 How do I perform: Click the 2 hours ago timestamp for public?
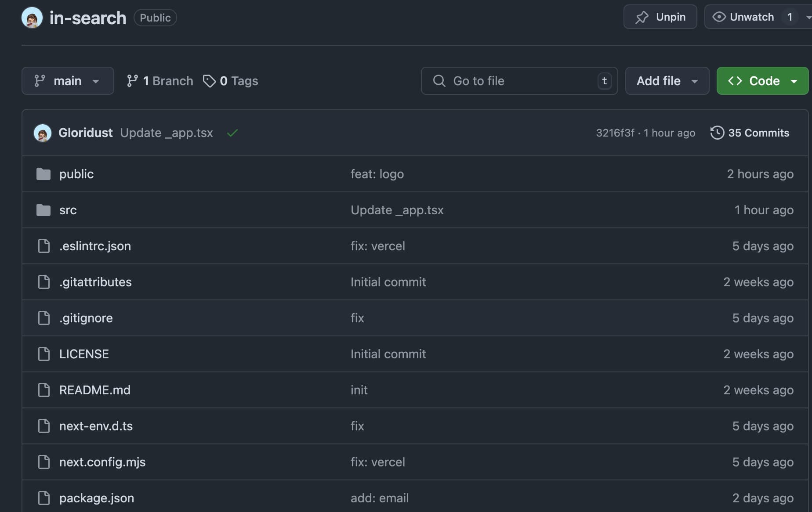click(x=760, y=174)
